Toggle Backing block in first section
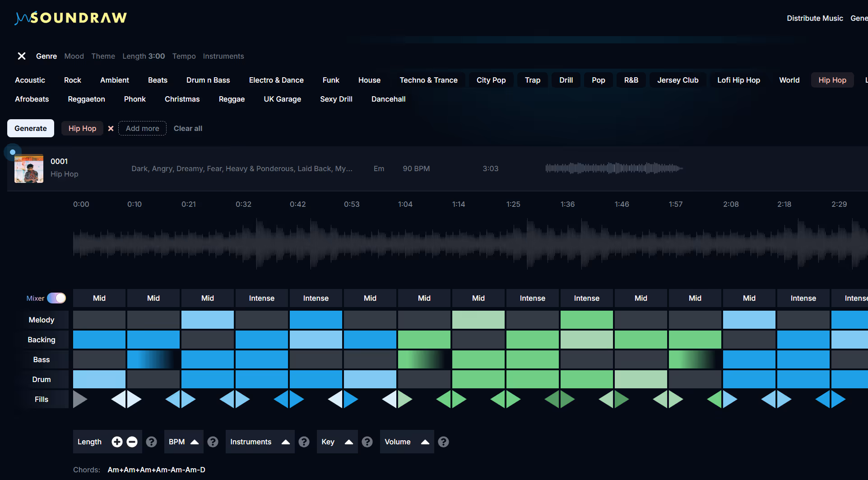The width and height of the screenshot is (868, 480). coord(99,340)
